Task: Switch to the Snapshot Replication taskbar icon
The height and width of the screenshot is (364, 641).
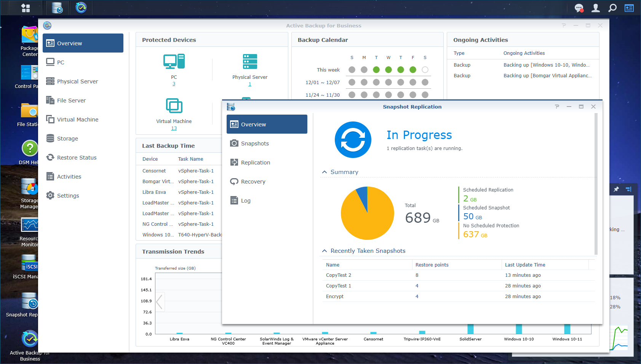Action: [x=58, y=8]
